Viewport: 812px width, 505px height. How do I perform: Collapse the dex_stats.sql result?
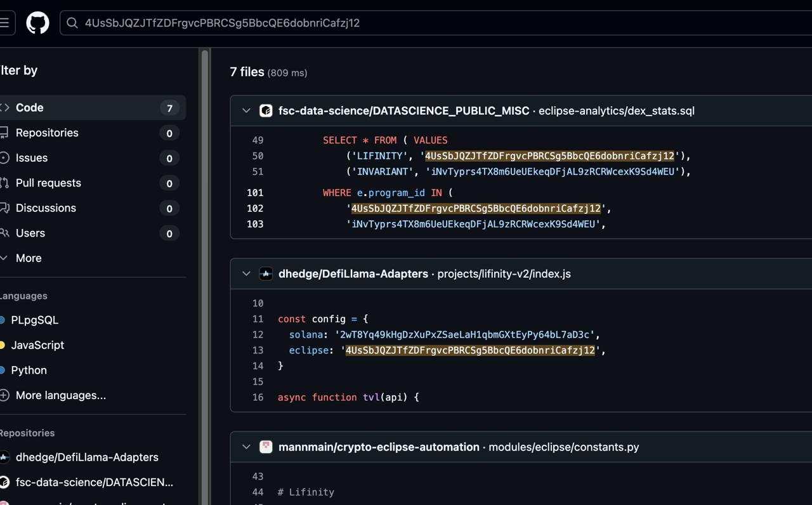click(x=246, y=110)
